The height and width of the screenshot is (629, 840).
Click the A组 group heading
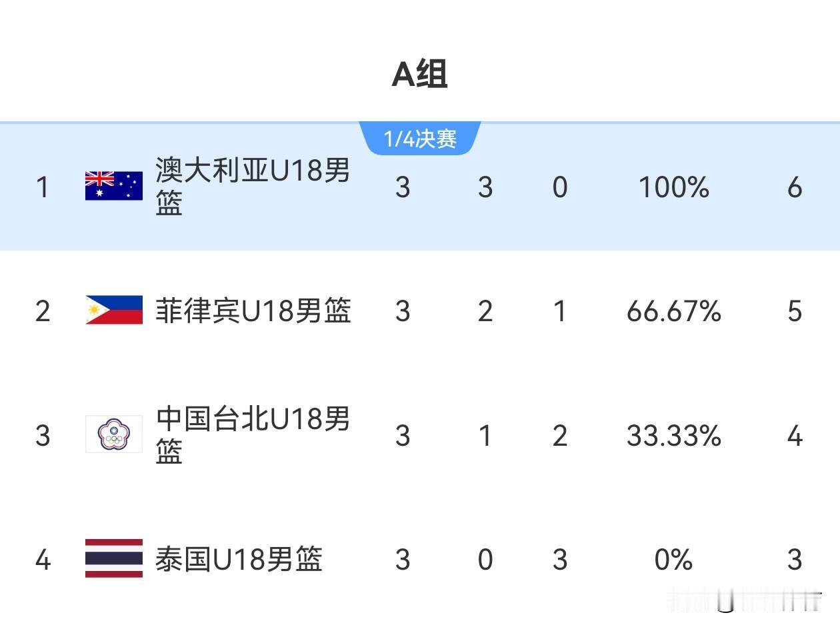[x=420, y=74]
